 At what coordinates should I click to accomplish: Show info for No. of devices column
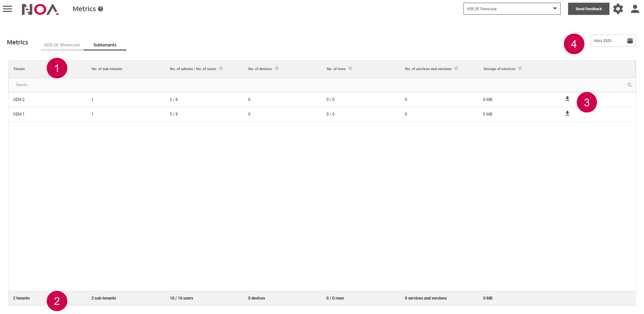277,68
